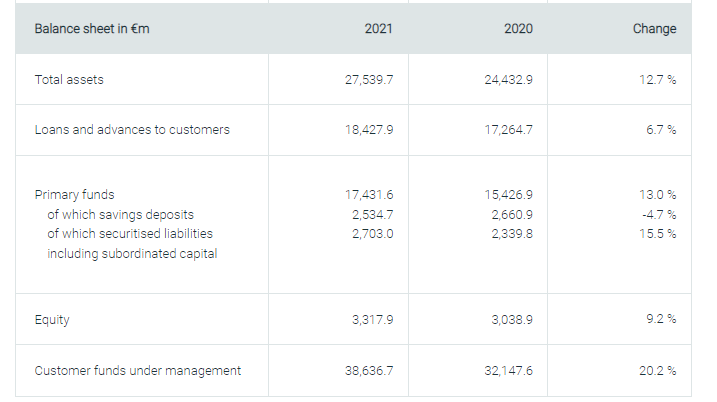Click the Total assets change 12.7 %
This screenshot has height=402, width=717.
coord(658,80)
